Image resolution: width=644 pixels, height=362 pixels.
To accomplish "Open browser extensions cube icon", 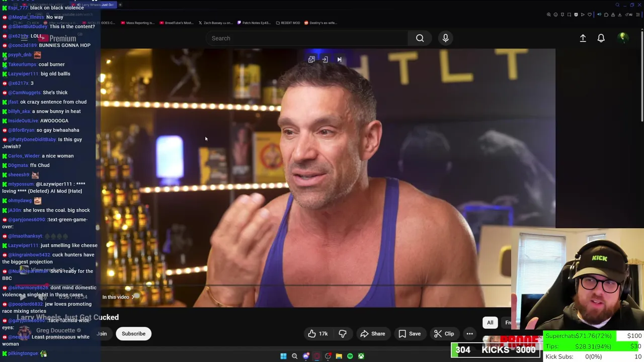I will point(606,15).
